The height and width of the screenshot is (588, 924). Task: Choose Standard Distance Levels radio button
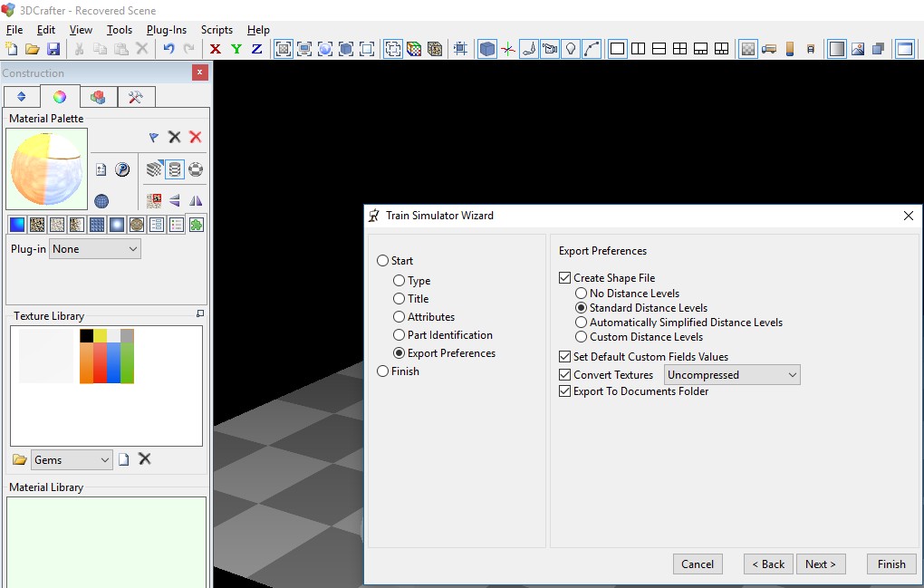[x=581, y=307]
